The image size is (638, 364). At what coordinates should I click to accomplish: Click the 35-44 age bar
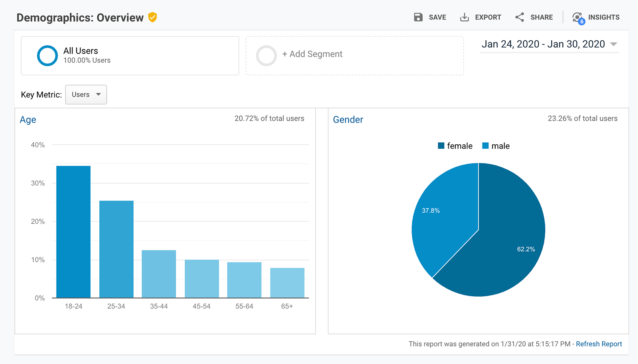tap(159, 274)
